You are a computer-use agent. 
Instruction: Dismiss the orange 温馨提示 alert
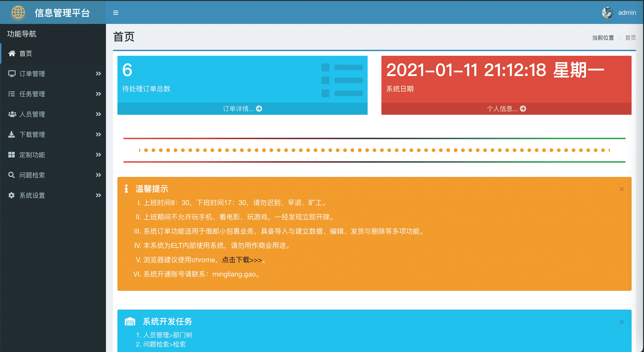pyautogui.click(x=621, y=189)
